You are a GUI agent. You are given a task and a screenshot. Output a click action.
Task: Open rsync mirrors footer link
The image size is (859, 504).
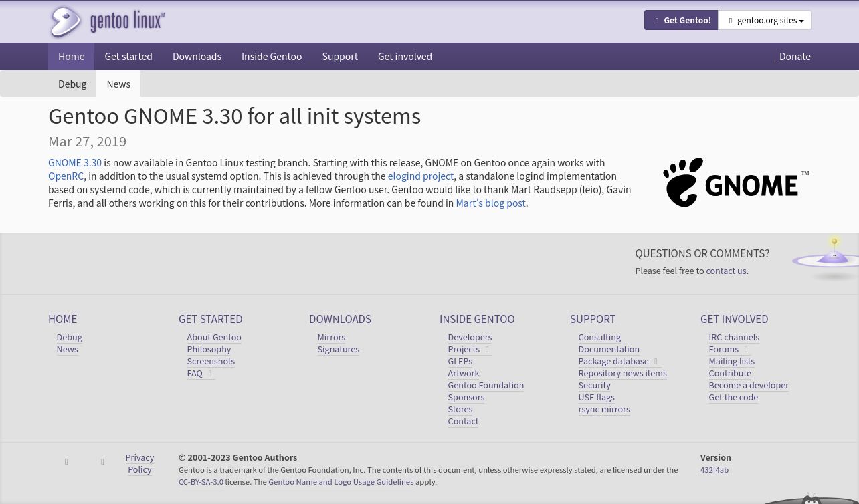(604, 409)
